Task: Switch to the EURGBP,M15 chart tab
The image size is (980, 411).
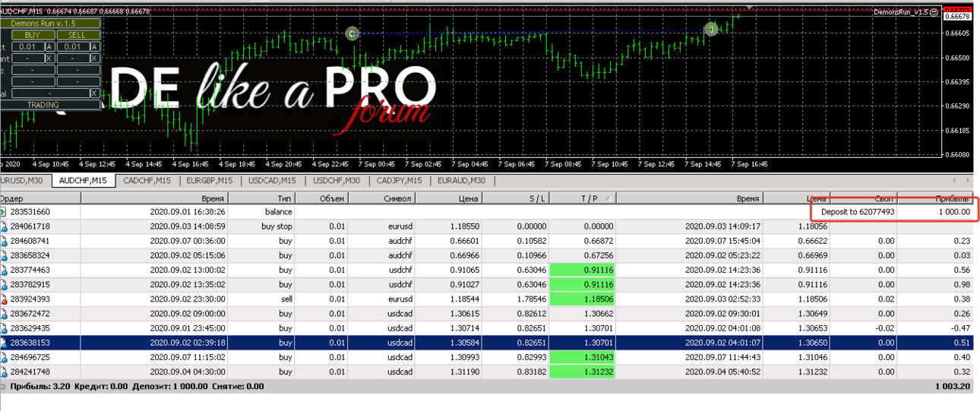Action: pos(210,181)
